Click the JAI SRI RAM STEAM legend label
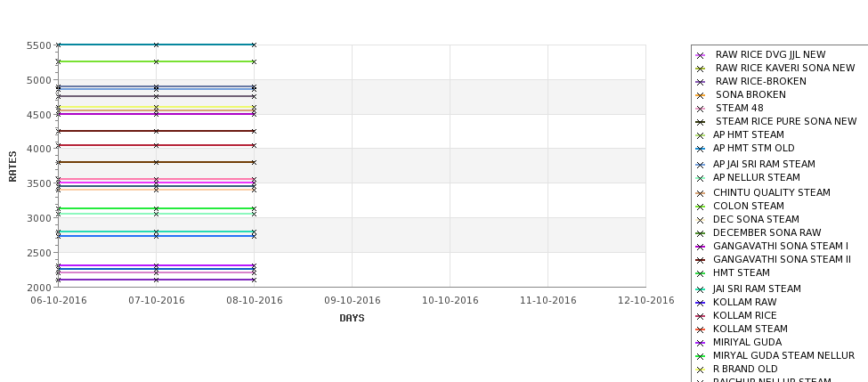The height and width of the screenshot is (382, 868). (757, 289)
